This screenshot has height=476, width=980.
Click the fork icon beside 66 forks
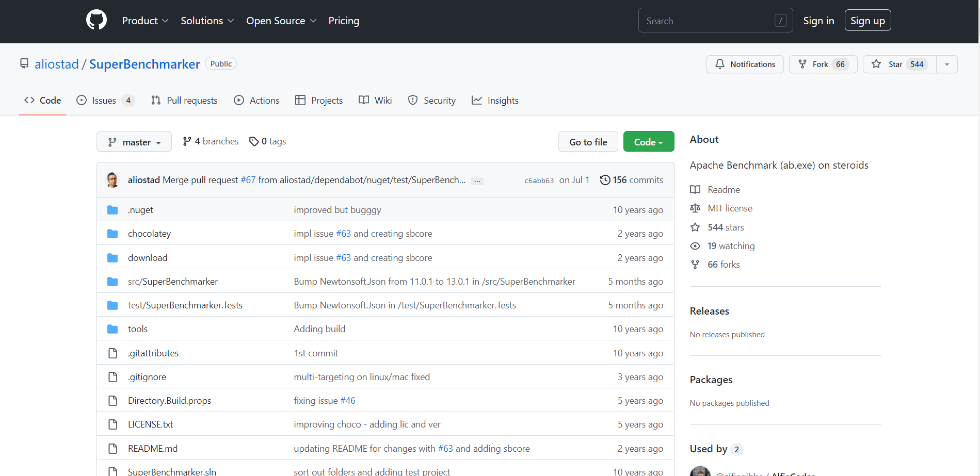pos(695,265)
